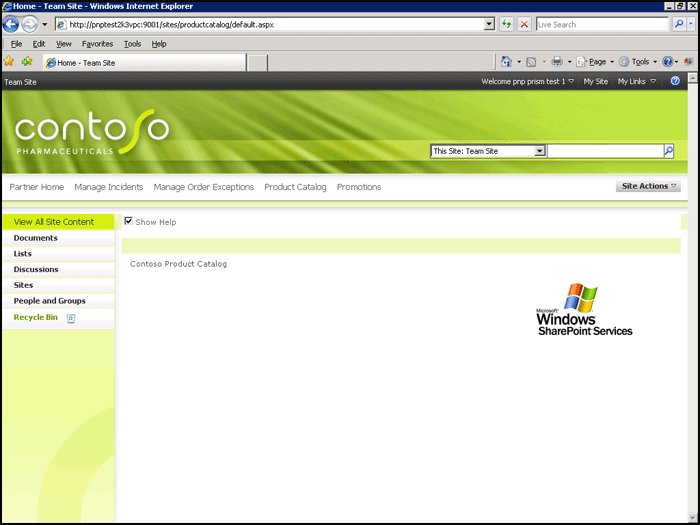Click the My Site link
The image size is (700, 525).
tap(596, 81)
